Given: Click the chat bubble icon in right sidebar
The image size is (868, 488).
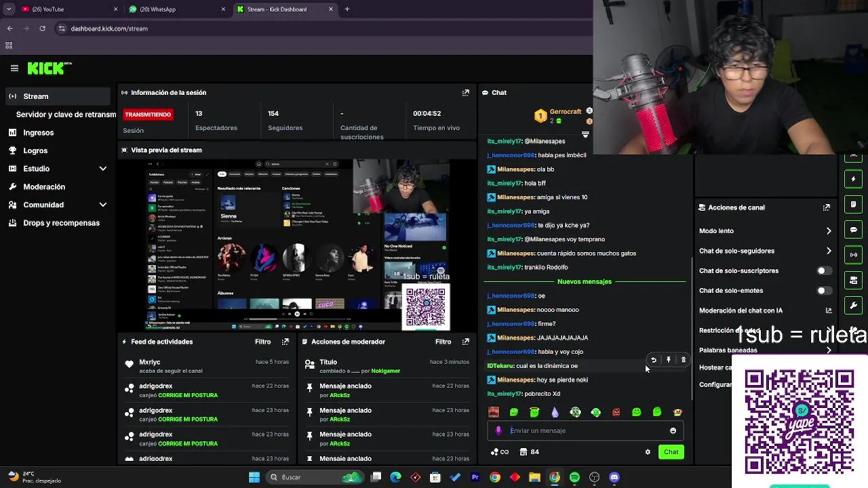Looking at the screenshot, I should [x=854, y=230].
